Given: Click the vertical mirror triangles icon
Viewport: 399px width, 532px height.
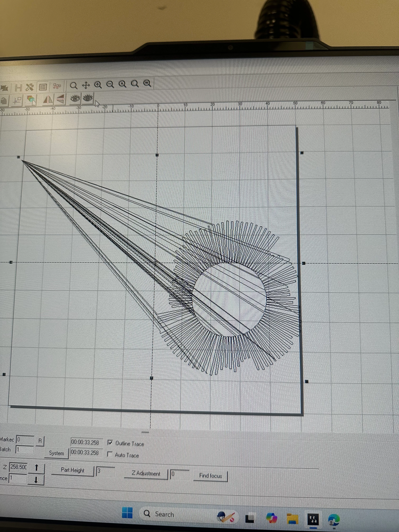Looking at the screenshot, I should coord(60,99).
